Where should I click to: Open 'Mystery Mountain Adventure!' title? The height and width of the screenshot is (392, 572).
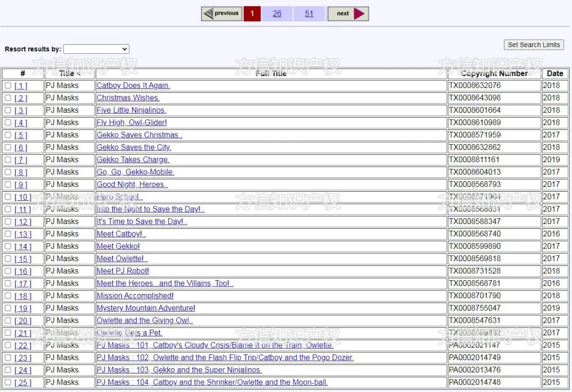[146, 308]
